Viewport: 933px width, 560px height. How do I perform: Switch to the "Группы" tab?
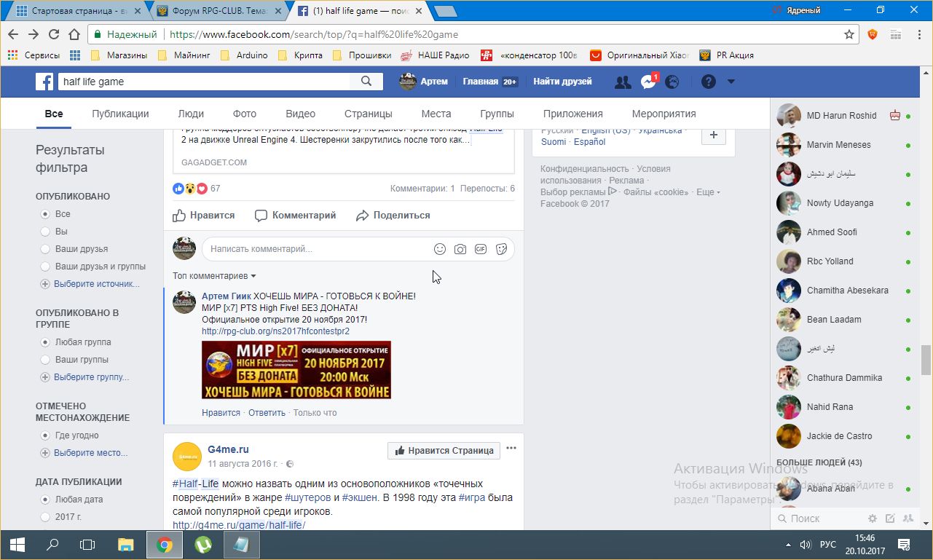click(497, 114)
